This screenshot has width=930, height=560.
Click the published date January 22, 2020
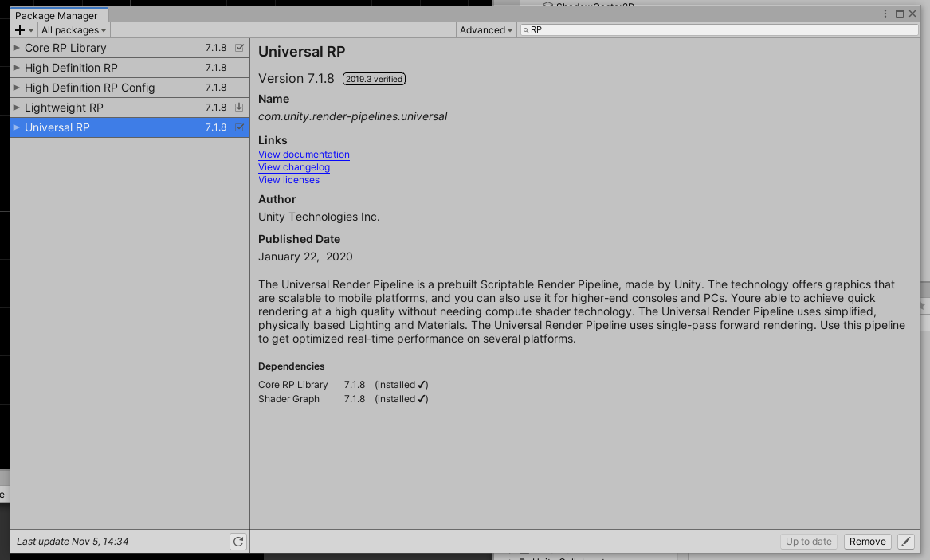pos(305,257)
